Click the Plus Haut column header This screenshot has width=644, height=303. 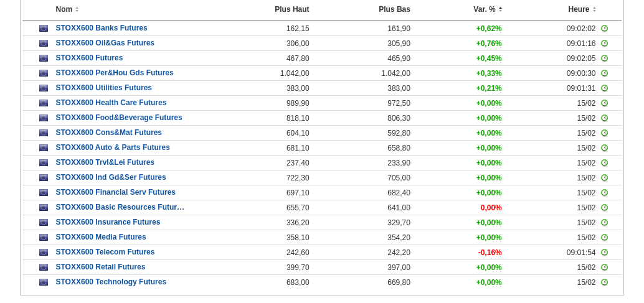[291, 9]
